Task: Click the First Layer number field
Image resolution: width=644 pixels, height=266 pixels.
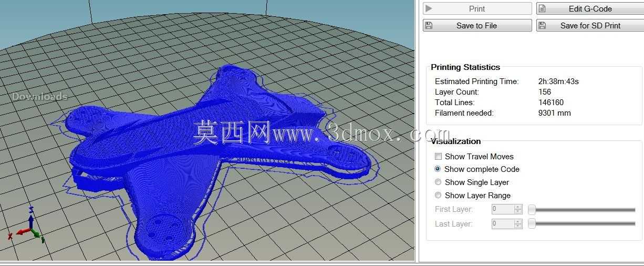Action: coord(503,209)
